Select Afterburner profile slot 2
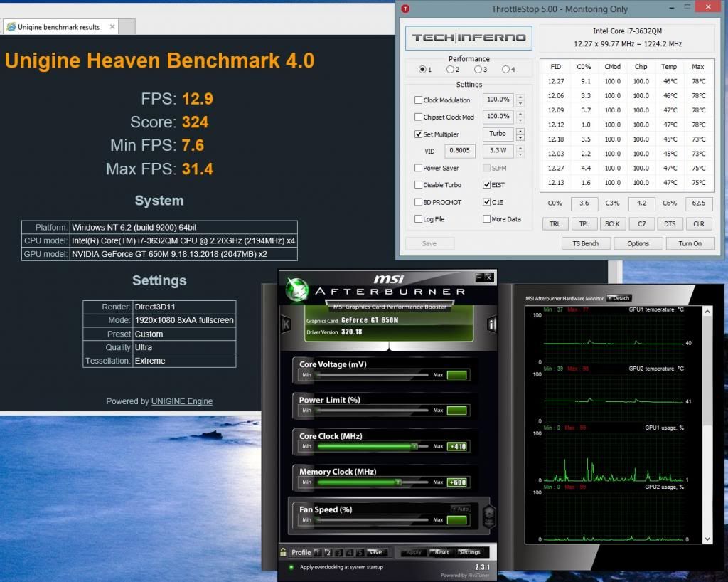 pos(328,552)
